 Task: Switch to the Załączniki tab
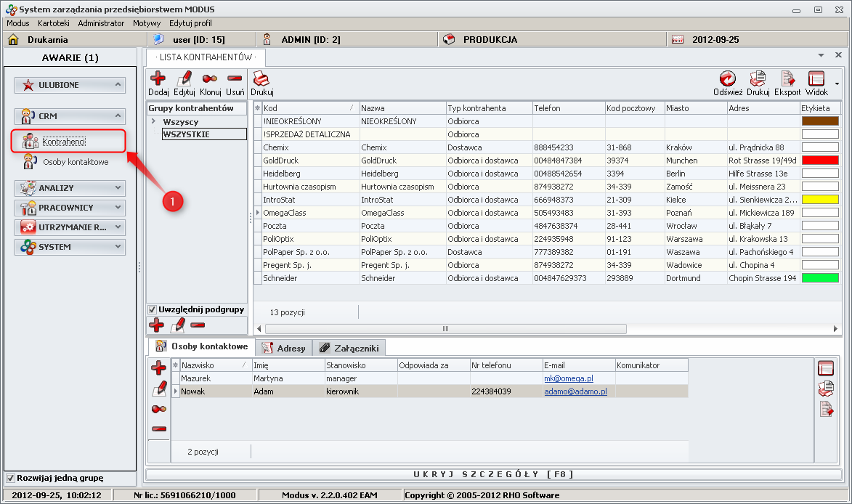click(351, 348)
